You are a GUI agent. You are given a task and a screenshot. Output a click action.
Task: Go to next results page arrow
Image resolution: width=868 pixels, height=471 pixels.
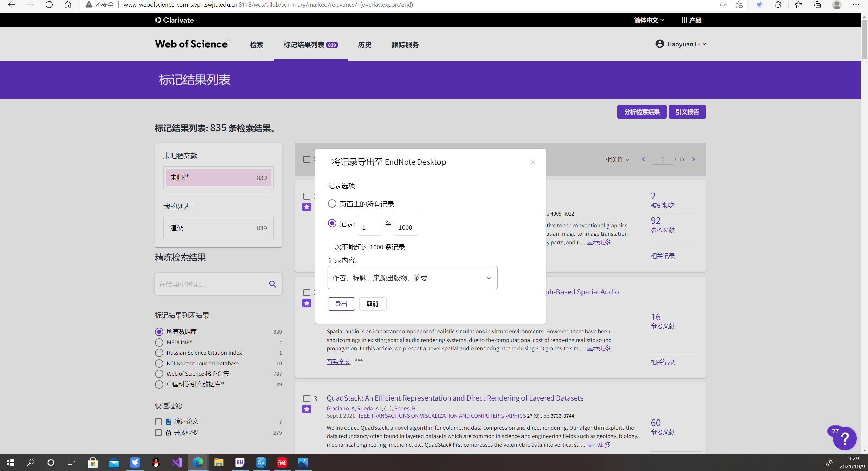(694, 159)
